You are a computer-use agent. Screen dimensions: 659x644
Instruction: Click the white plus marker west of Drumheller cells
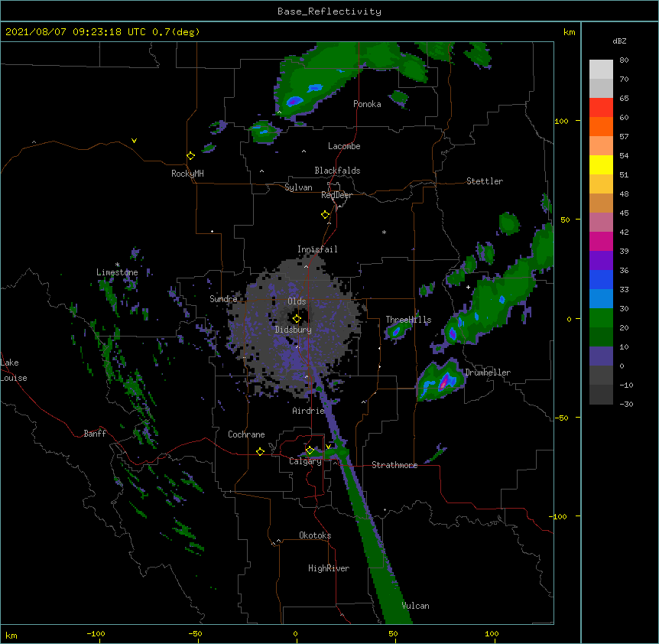click(468, 287)
